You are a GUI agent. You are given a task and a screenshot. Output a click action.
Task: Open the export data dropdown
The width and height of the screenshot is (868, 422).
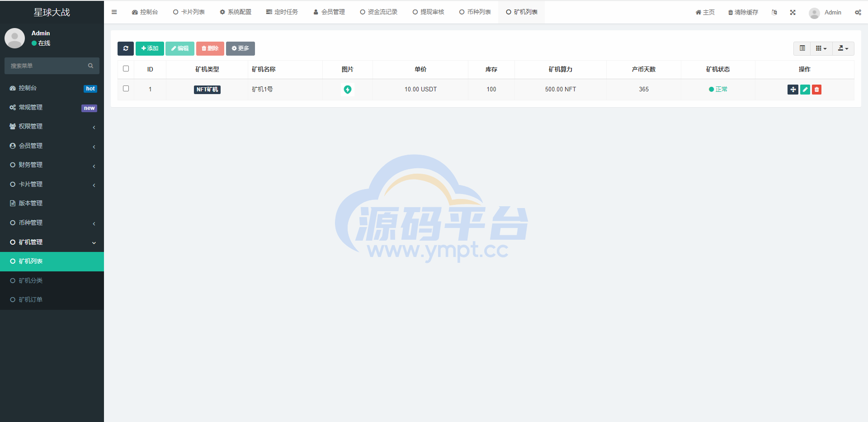point(843,48)
